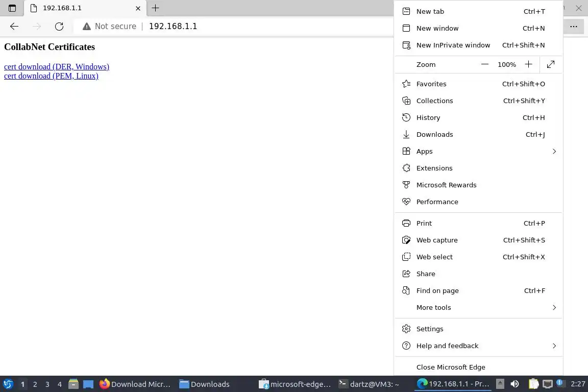Follow cert download (PEM, Linux) link
This screenshot has width=588, height=392.
click(x=52, y=76)
